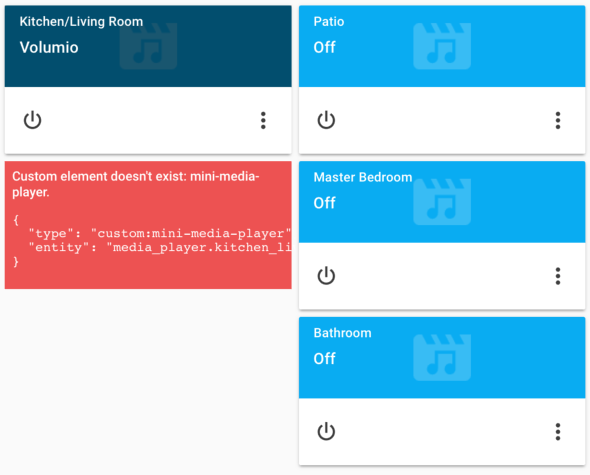Click the Kitchen/Living Room card title
Viewport: 590px width, 475px height.
pyautogui.click(x=81, y=21)
